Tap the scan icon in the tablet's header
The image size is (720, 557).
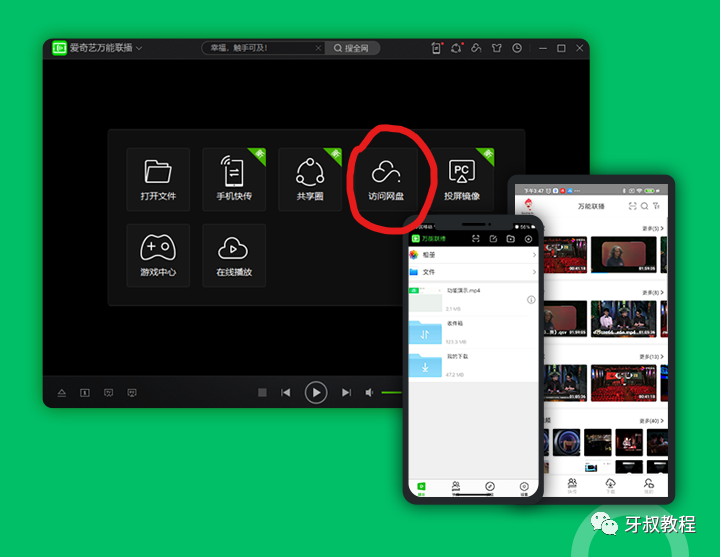tap(632, 206)
